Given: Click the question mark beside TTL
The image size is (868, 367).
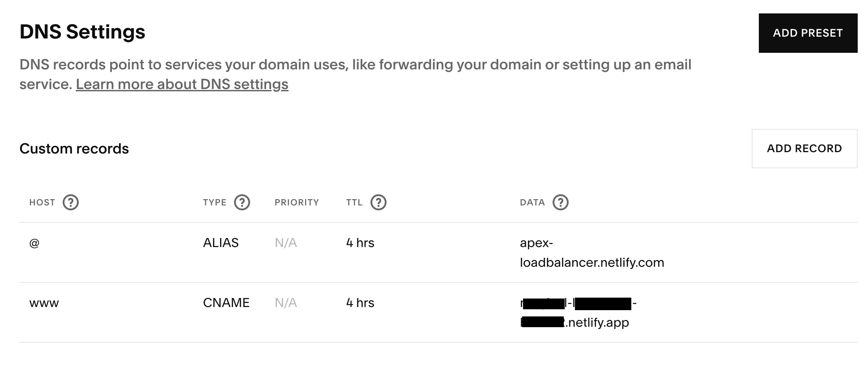Looking at the screenshot, I should pos(379,202).
